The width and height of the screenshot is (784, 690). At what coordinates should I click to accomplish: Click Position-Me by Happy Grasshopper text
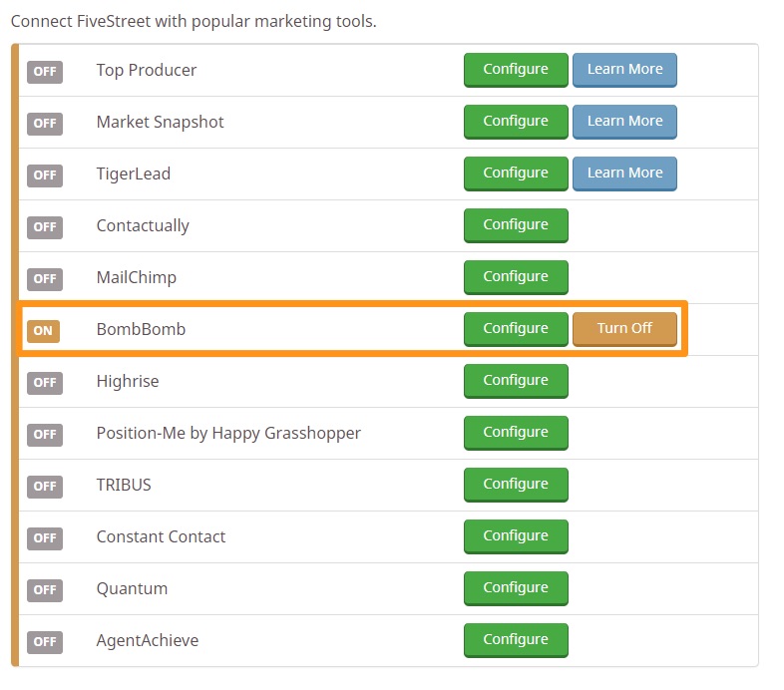[228, 434]
